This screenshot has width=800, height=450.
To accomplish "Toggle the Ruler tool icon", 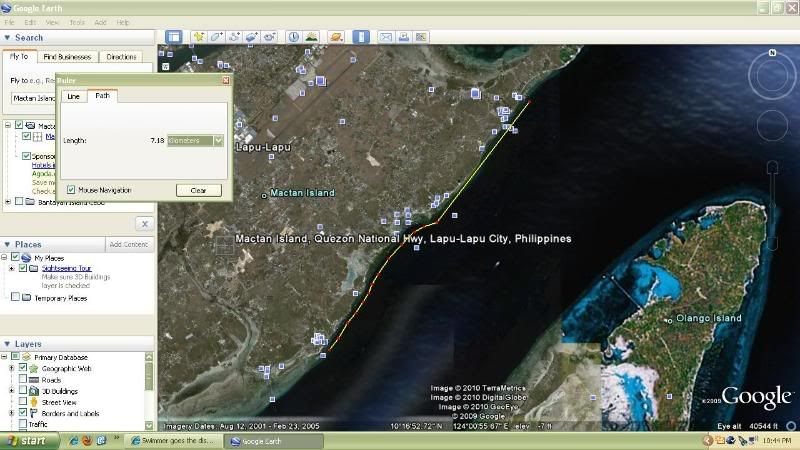I will [x=361, y=37].
